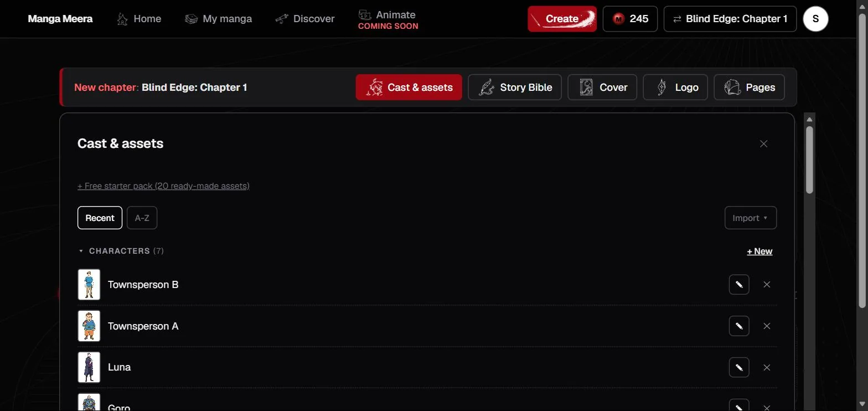Select the Townsperson B name
This screenshot has height=411, width=868.
click(x=143, y=285)
